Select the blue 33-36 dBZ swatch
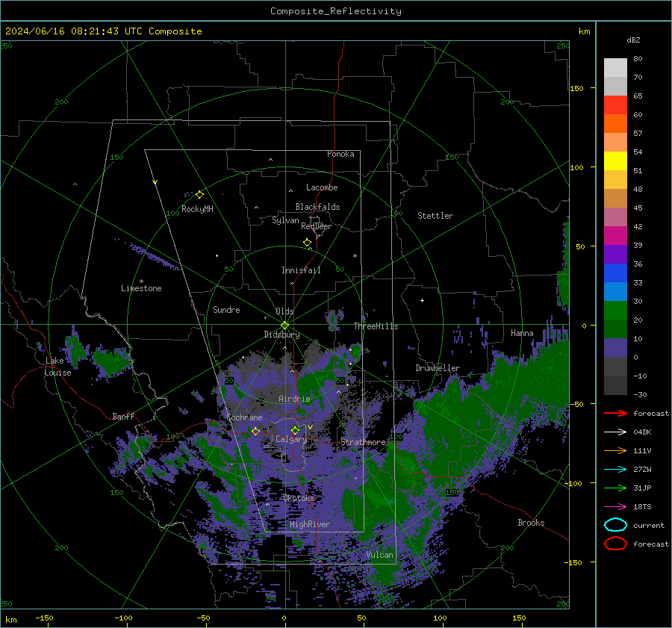The image size is (672, 628). click(615, 273)
